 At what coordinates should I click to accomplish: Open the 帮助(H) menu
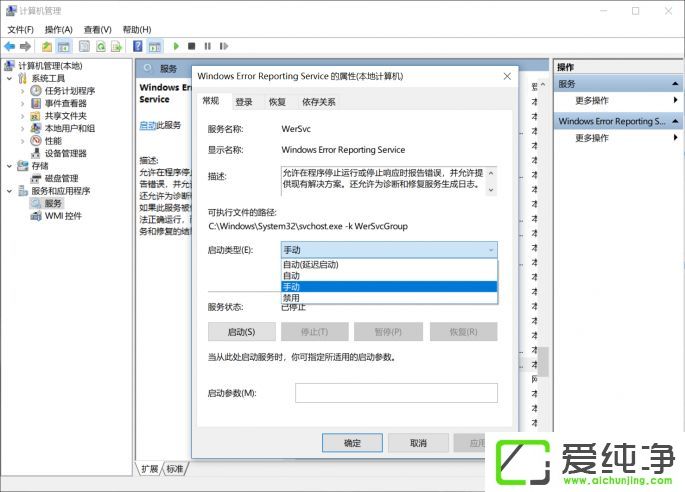[x=137, y=30]
